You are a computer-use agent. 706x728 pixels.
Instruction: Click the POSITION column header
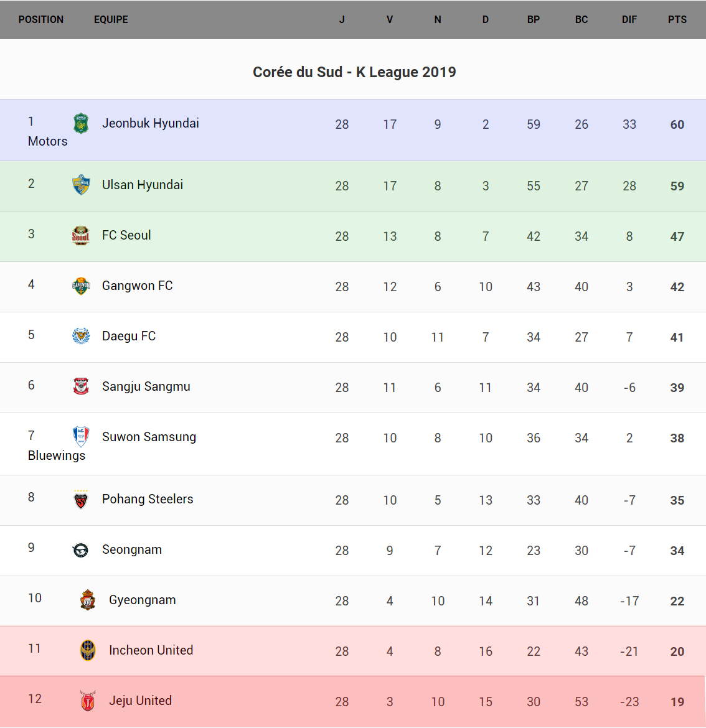click(41, 19)
